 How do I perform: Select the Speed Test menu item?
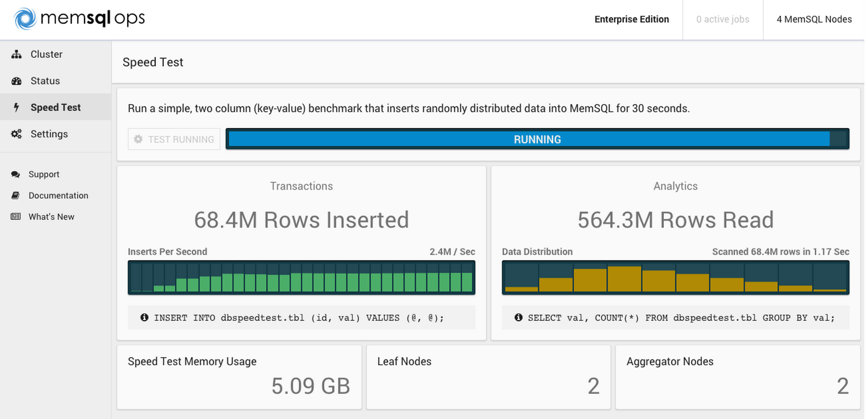click(56, 107)
